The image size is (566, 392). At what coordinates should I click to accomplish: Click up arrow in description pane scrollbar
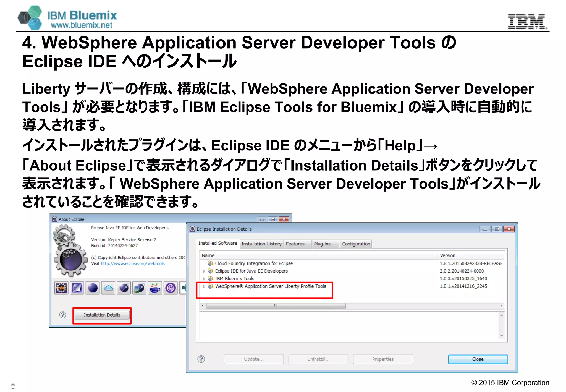(x=501, y=315)
